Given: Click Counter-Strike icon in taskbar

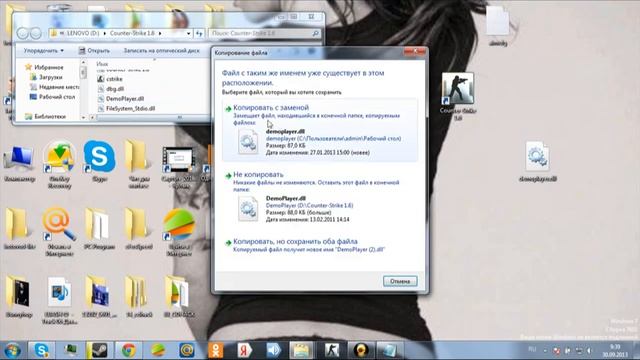Looking at the screenshot, I should click(332, 351).
